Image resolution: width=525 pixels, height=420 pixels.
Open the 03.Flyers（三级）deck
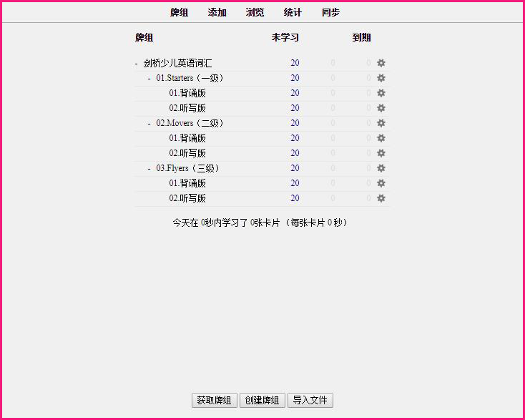click(187, 168)
